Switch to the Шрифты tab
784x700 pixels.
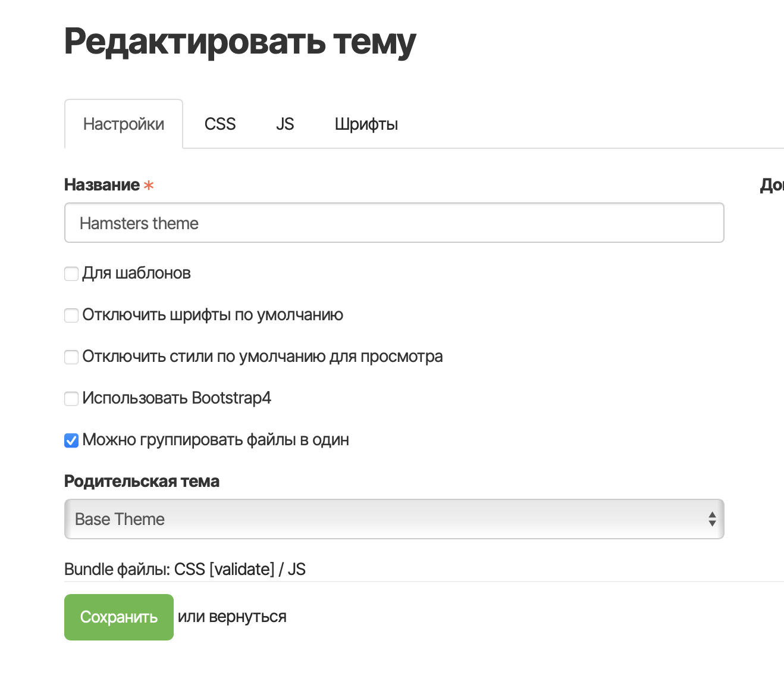(x=366, y=124)
